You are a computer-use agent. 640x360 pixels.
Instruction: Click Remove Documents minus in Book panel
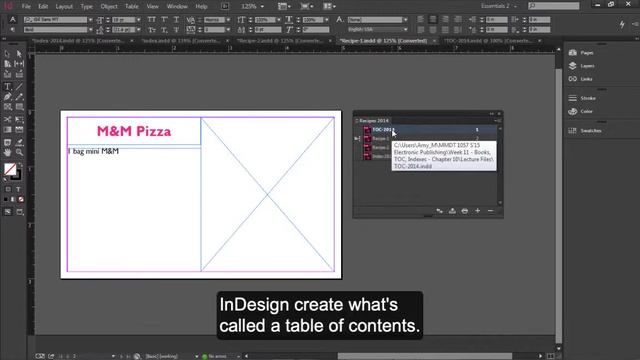(491, 211)
